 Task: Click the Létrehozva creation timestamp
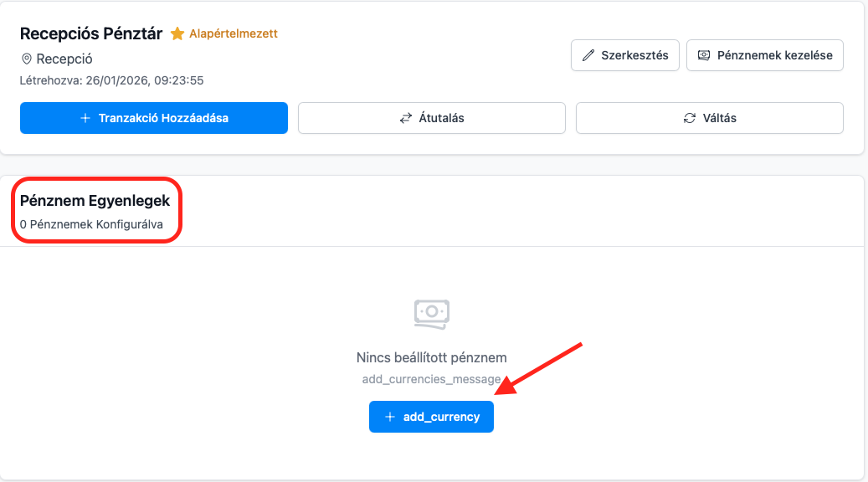coord(111,81)
